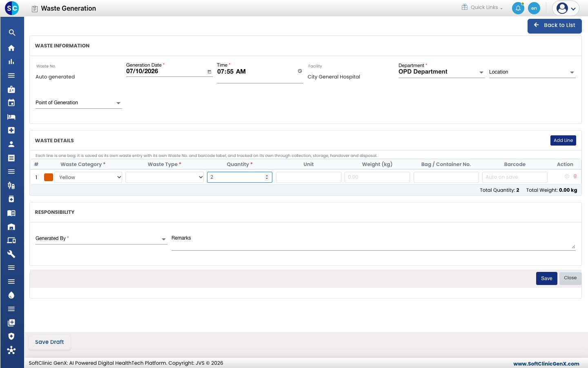This screenshot has width=588, height=368.
Task: Focus the Remarks text area
Action: point(373,242)
